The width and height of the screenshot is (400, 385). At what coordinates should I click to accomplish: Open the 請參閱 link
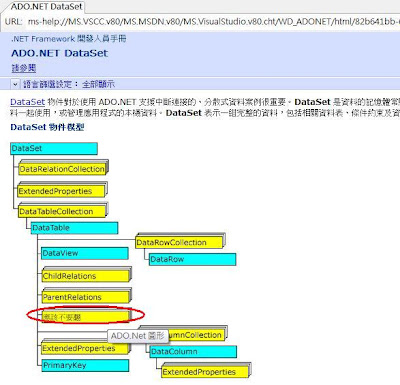pyautogui.click(x=24, y=68)
